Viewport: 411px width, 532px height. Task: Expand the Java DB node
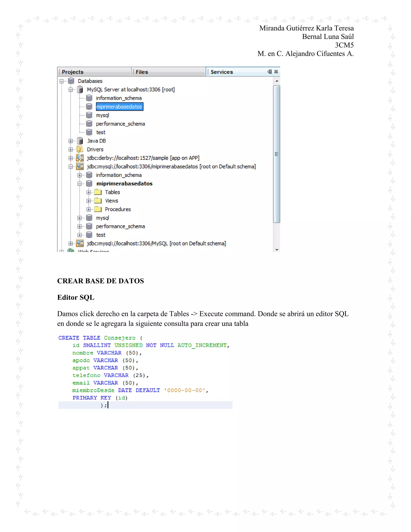pyautogui.click(x=71, y=141)
